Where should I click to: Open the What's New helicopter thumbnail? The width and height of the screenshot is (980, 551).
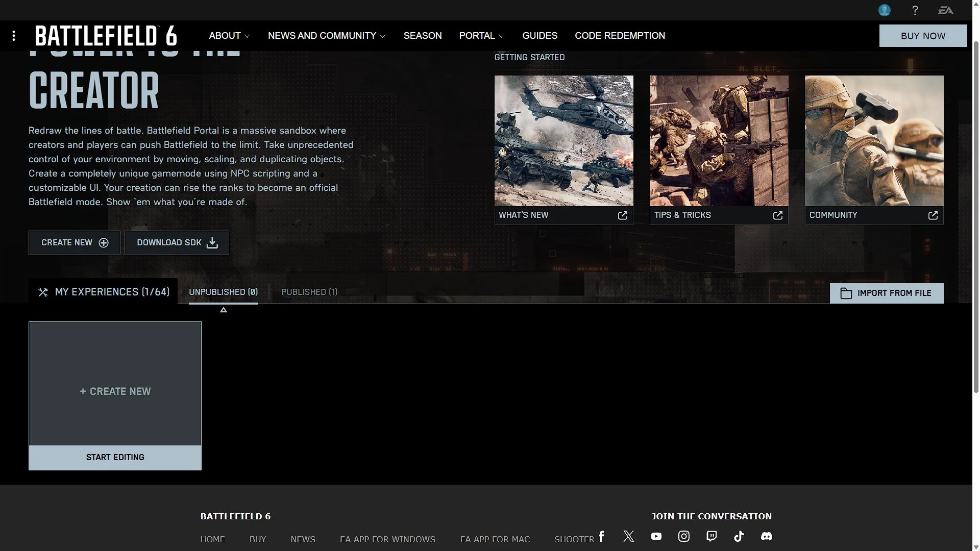tap(563, 141)
